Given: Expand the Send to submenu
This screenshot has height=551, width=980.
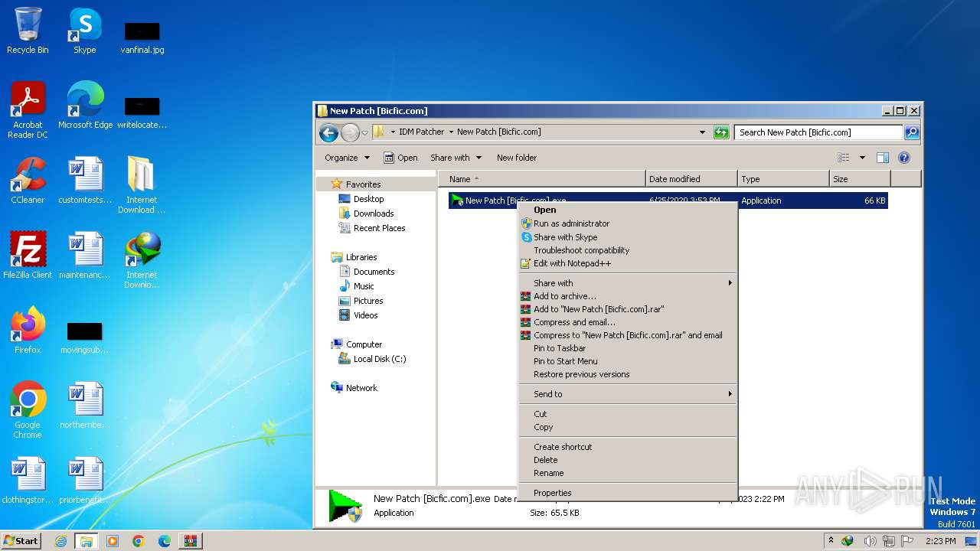Looking at the screenshot, I should click(627, 394).
